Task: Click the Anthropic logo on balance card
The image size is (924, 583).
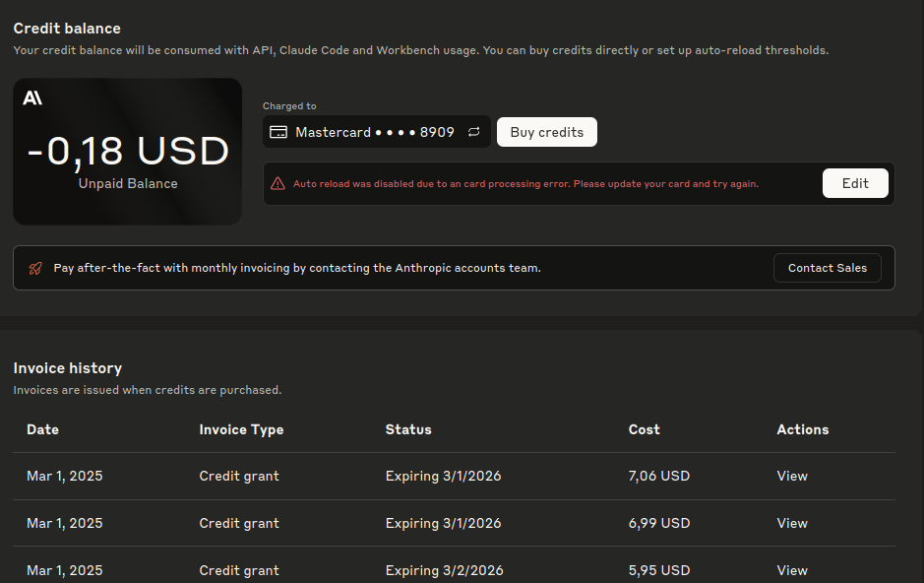Action: point(32,97)
